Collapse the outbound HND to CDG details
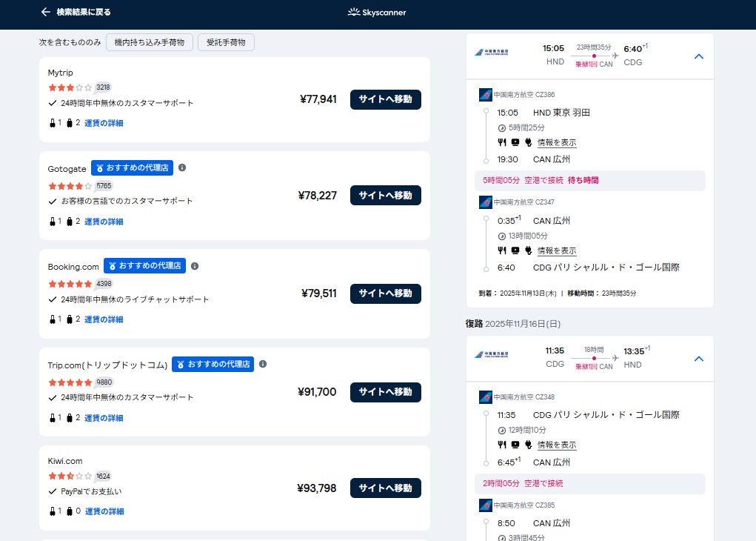The height and width of the screenshot is (541, 756). coord(699,56)
